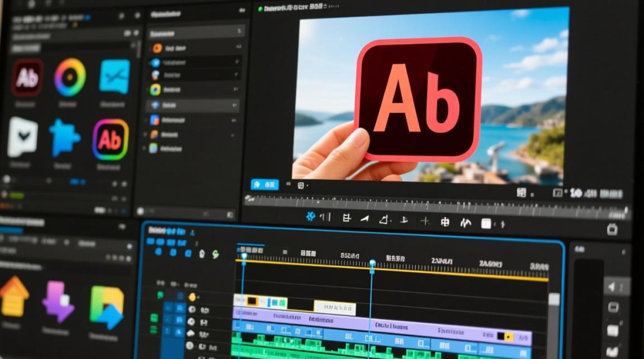Click the white square stop button
Viewport: 644px width, 359px height.
pyautogui.click(x=486, y=224)
